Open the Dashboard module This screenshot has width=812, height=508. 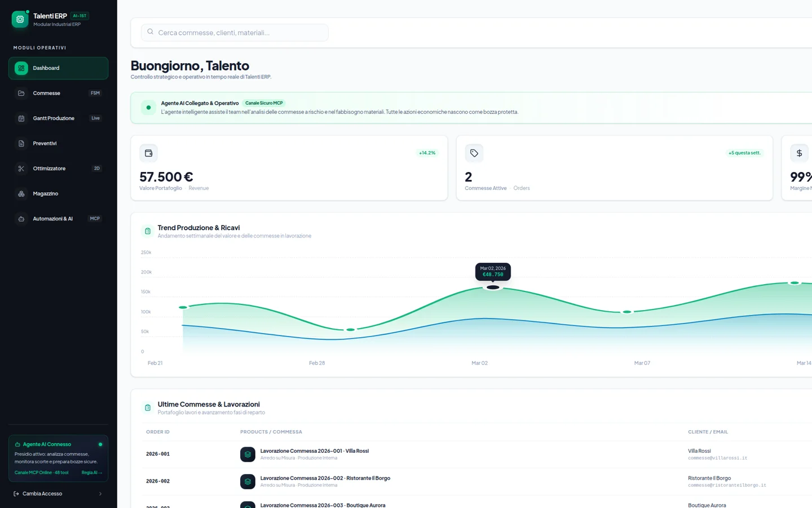tap(58, 68)
